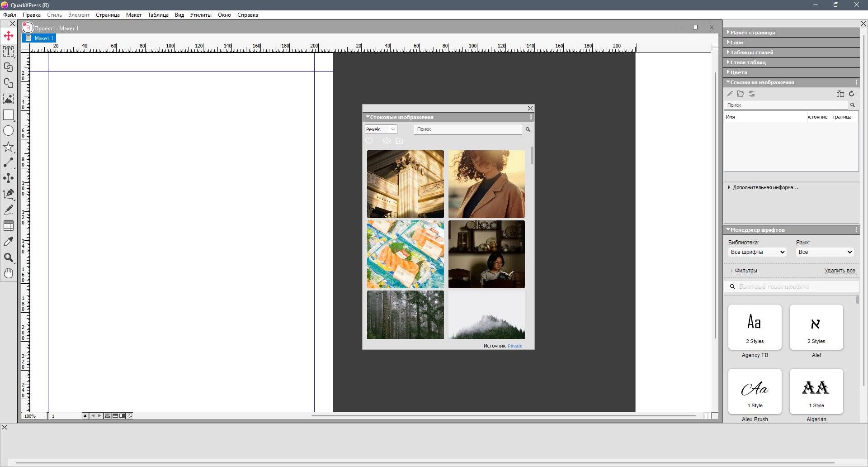Open Font Manager panel options menu
This screenshot has width=868, height=467.
tap(856, 230)
